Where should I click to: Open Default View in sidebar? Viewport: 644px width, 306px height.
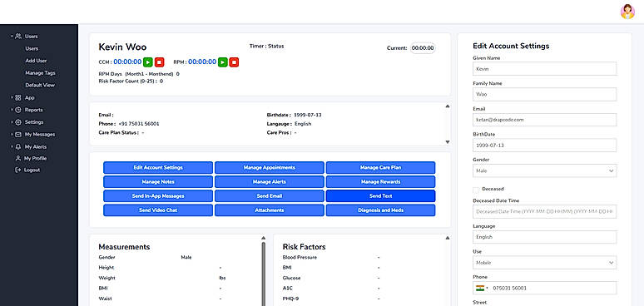(x=40, y=86)
